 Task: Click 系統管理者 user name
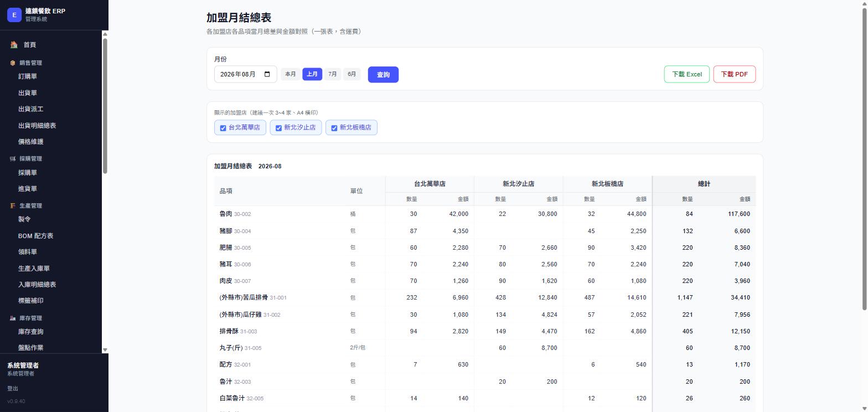pos(23,365)
